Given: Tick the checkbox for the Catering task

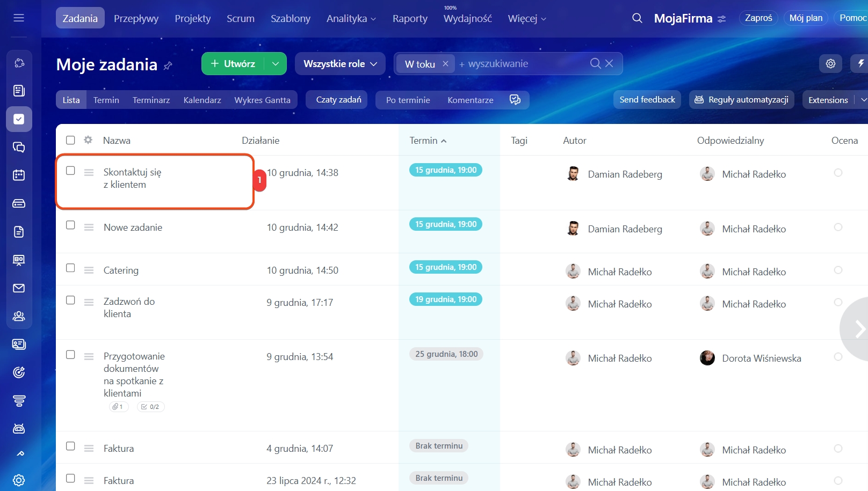Looking at the screenshot, I should (70, 268).
